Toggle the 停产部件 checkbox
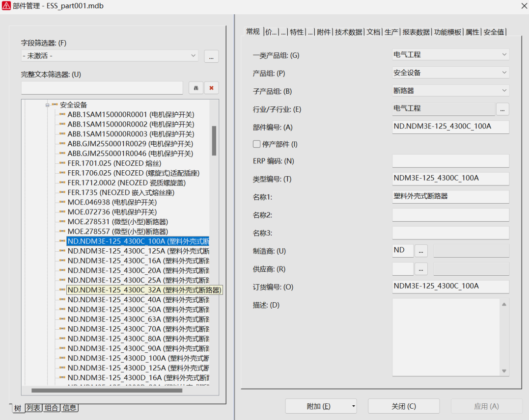Image resolution: width=529 pixels, height=420 pixels. click(256, 144)
